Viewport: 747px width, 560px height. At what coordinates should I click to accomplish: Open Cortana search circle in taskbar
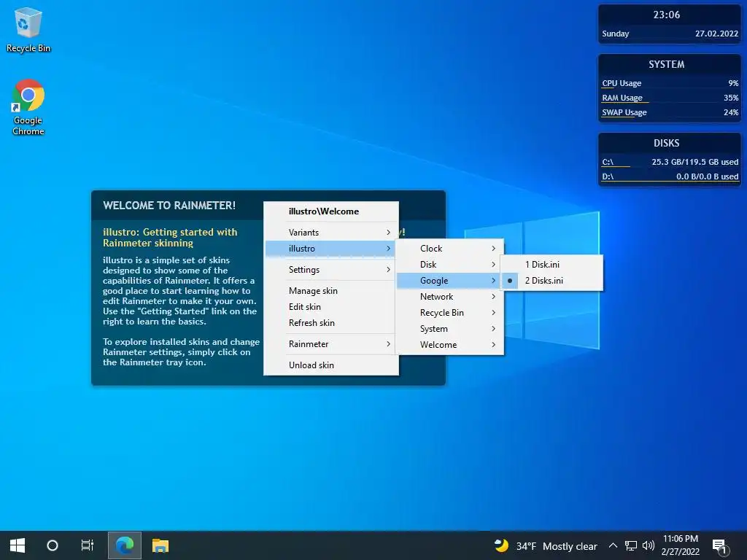point(53,545)
